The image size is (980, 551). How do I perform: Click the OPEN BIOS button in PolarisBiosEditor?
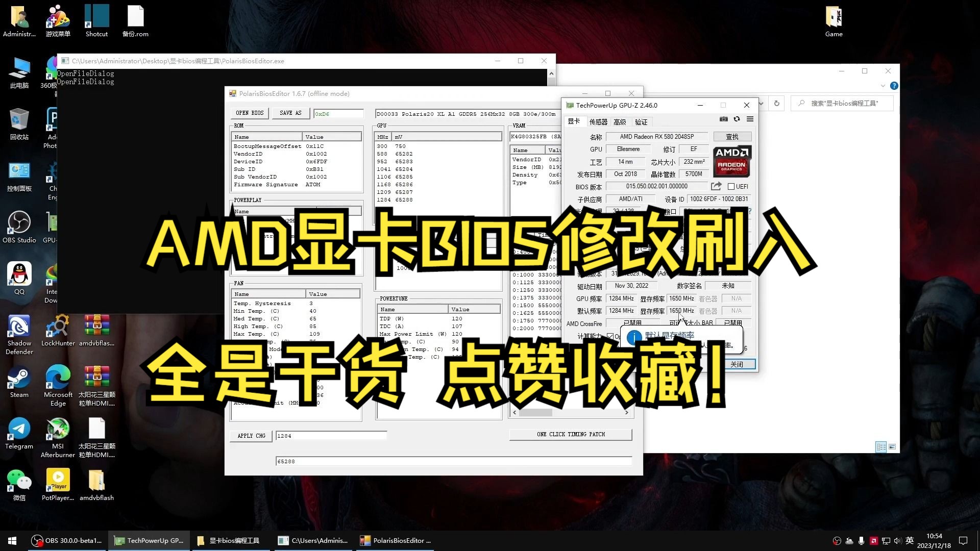250,113
